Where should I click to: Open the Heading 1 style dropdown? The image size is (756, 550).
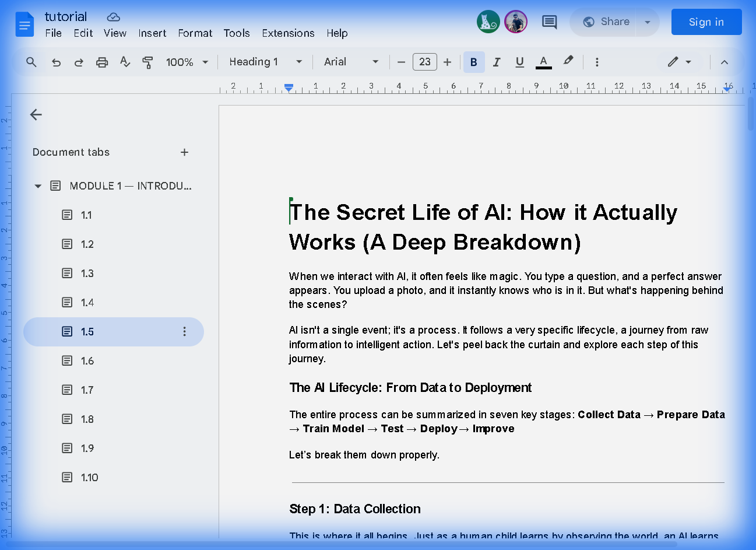265,62
